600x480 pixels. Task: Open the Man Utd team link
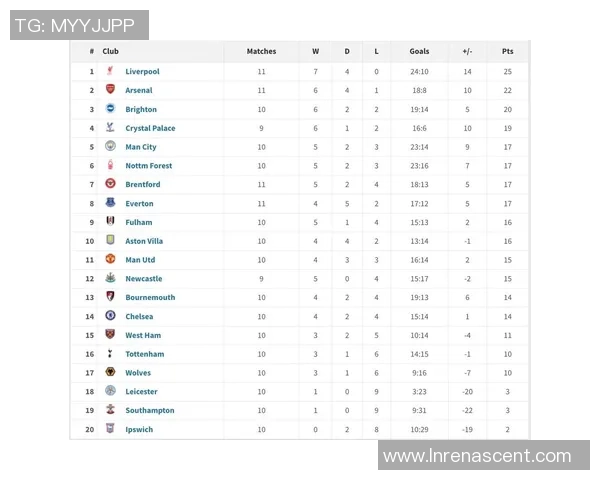(x=140, y=260)
